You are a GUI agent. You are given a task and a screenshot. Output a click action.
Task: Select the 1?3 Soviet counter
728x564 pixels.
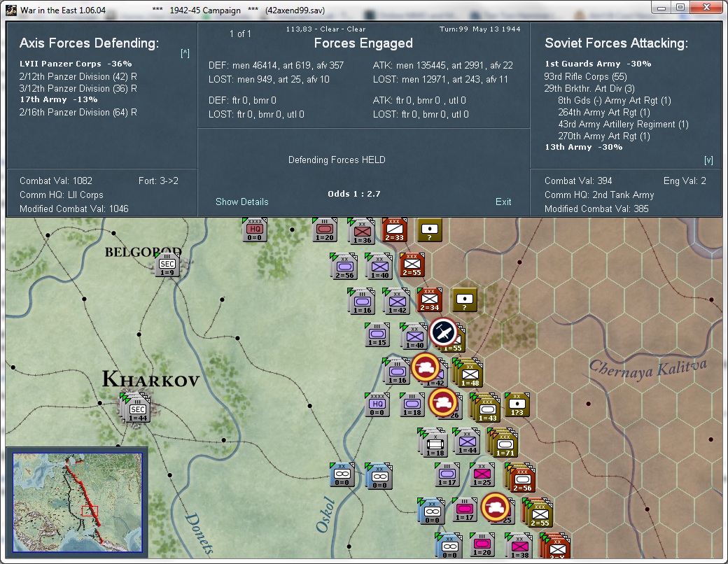point(517,404)
